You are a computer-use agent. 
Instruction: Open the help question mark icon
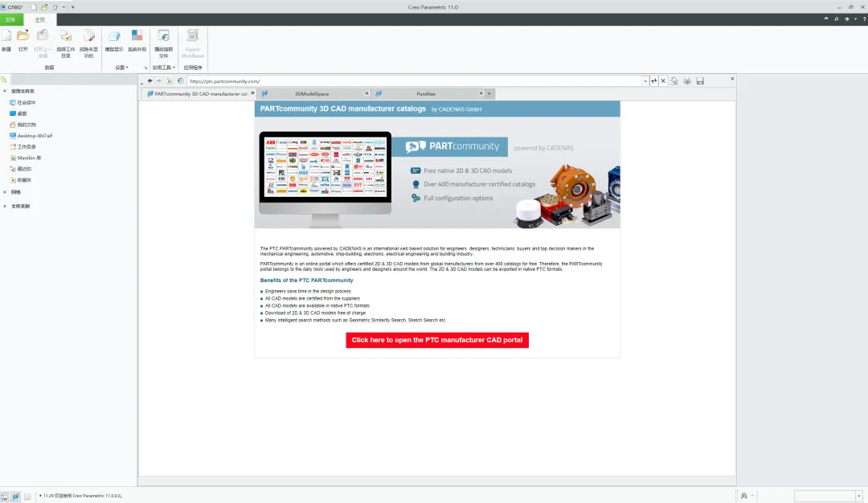[864, 18]
